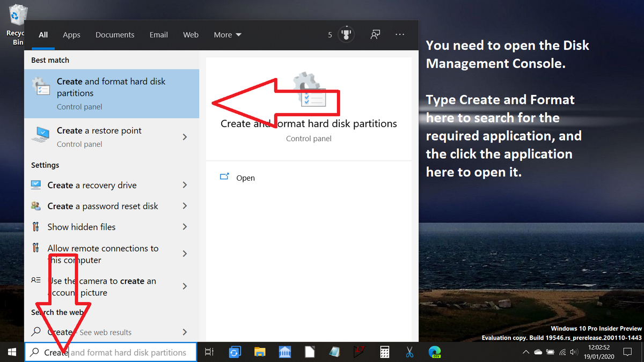Click the Windows Start button
Viewport: 644px width, 362px height.
pos(12,352)
